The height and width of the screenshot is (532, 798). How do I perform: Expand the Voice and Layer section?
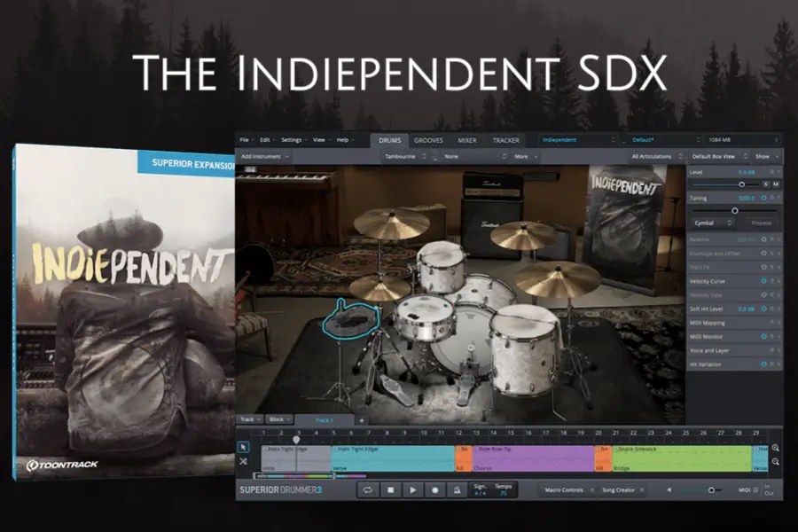coord(734,350)
